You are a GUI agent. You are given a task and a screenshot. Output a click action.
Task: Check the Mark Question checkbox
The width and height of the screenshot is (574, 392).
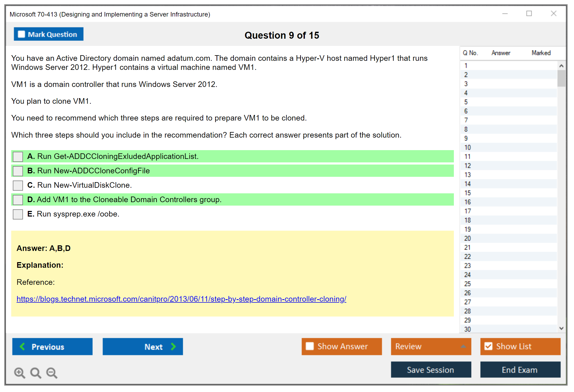(21, 34)
